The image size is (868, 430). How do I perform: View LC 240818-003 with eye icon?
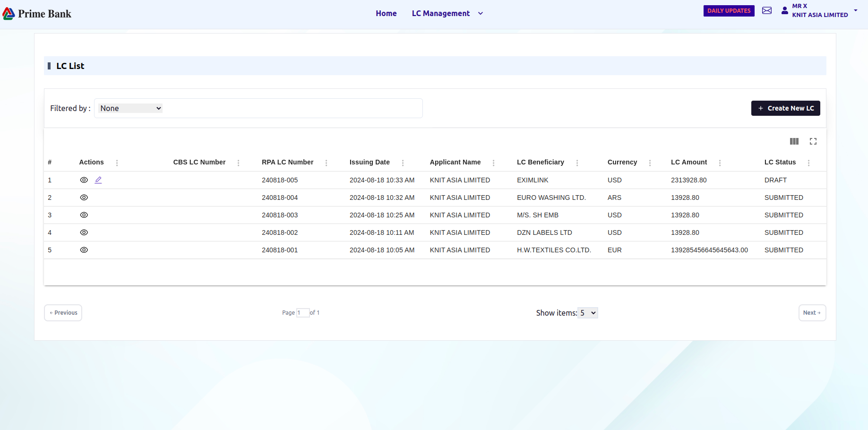tap(84, 215)
